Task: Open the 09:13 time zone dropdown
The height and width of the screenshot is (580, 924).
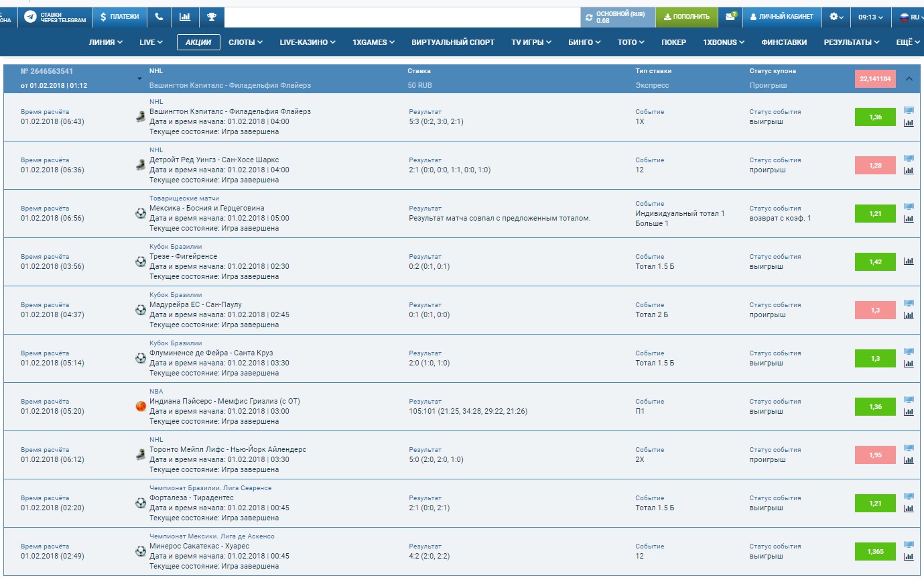Action: coord(870,17)
